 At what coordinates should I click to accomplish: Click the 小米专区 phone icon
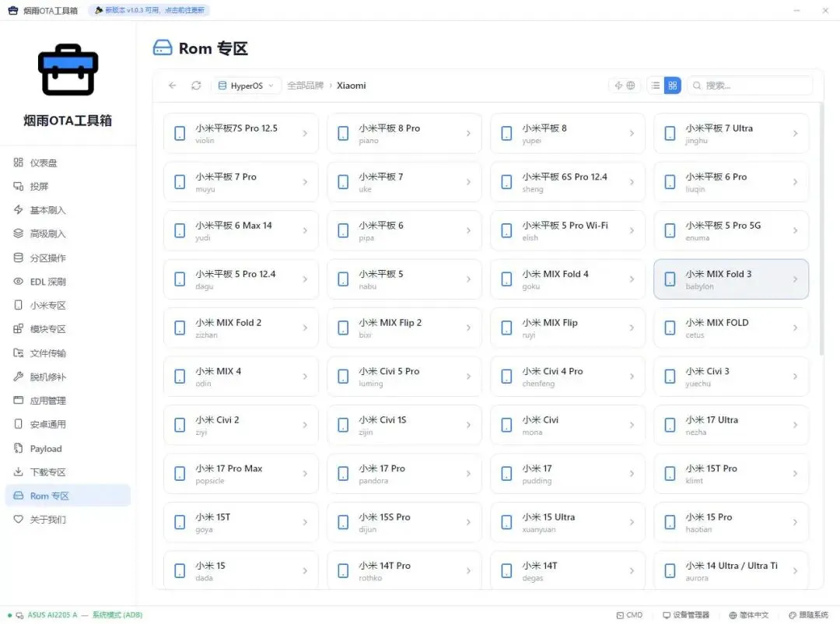tap(18, 305)
